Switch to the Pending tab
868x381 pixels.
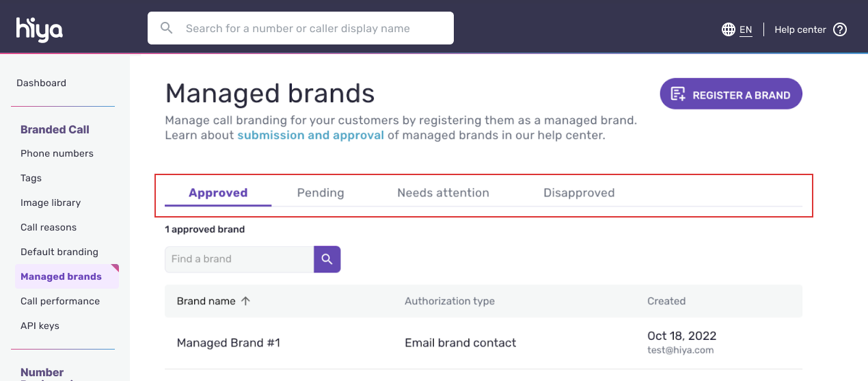pos(321,193)
